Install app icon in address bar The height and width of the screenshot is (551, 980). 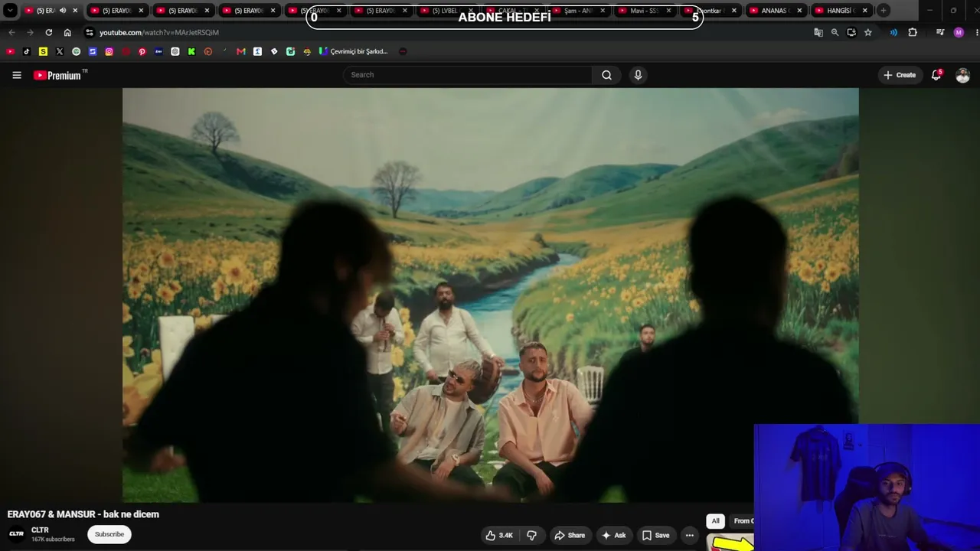click(851, 32)
